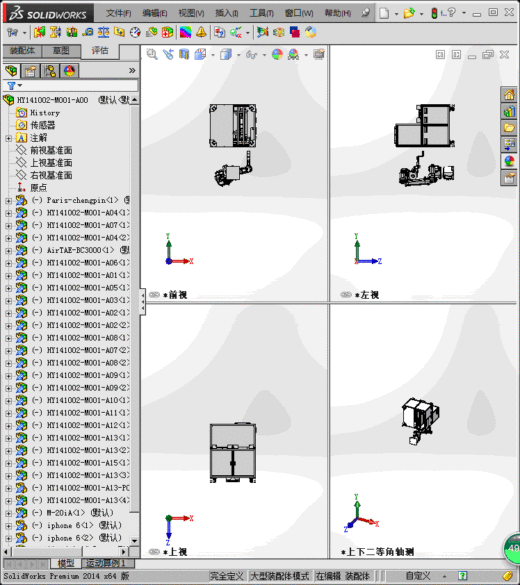The height and width of the screenshot is (585, 520).
Task: Open the File Explorer task pane tab
Action: click(509, 128)
